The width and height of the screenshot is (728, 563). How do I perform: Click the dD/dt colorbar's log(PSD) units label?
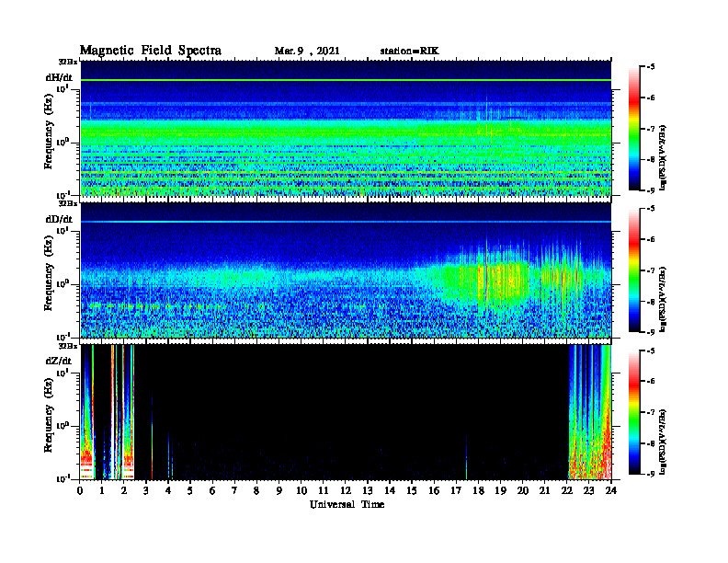pyautogui.click(x=663, y=300)
